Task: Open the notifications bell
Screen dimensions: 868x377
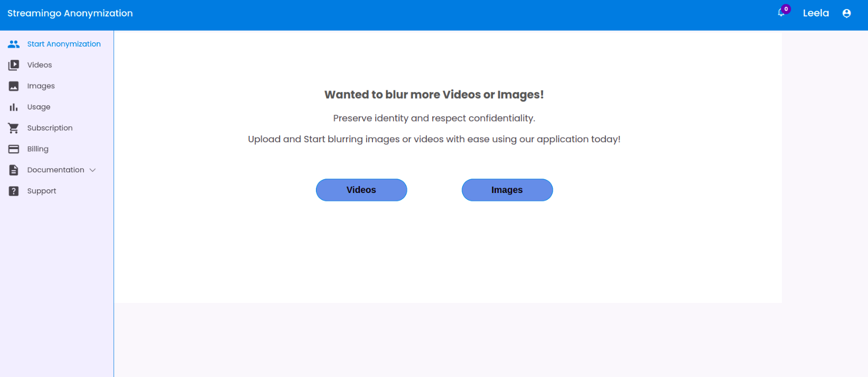Action: point(781,13)
